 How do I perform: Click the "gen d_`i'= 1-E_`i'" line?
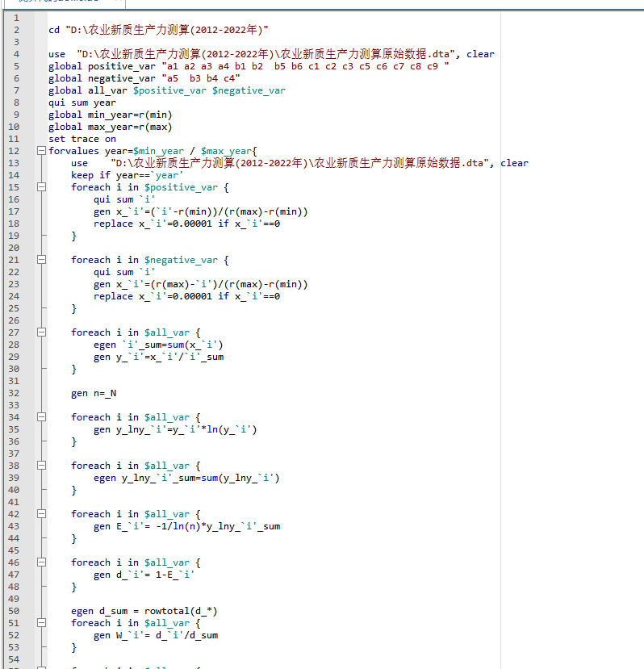click(x=144, y=575)
